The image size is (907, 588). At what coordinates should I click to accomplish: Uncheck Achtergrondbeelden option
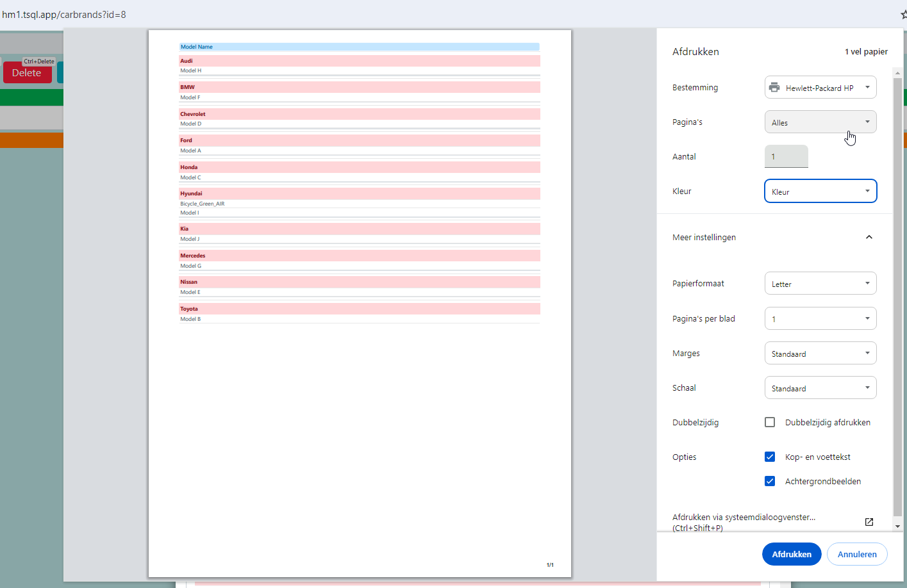[770, 481]
